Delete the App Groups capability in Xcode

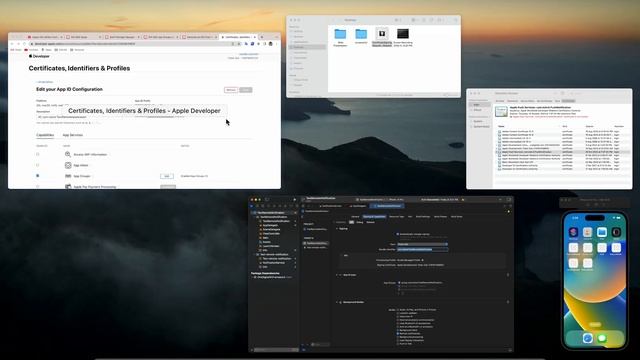508,275
